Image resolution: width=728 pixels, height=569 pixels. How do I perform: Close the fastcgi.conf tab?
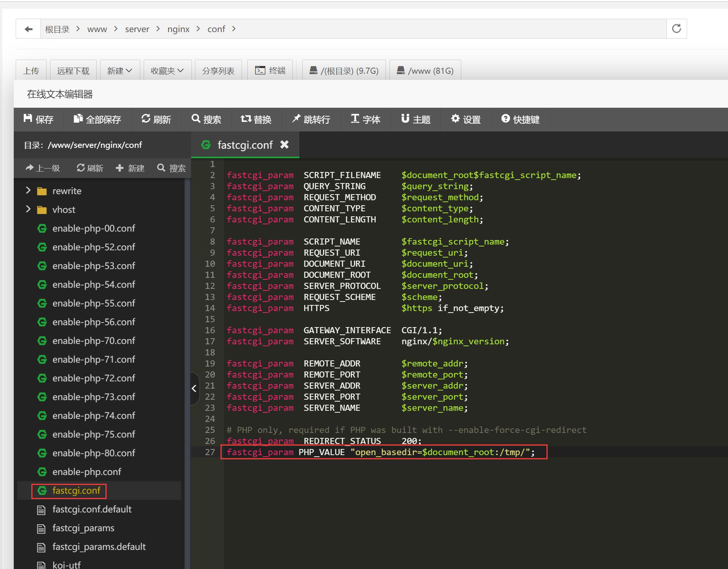pyautogui.click(x=284, y=144)
